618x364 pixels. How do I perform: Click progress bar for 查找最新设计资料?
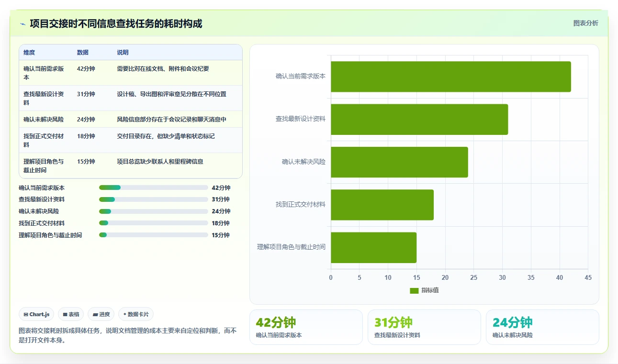[154, 199]
